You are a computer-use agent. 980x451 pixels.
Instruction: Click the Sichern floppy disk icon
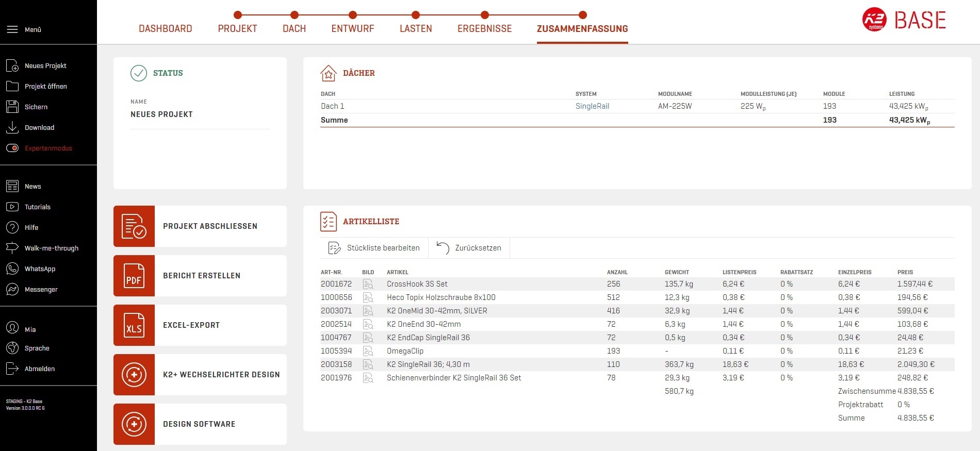pyautogui.click(x=12, y=107)
